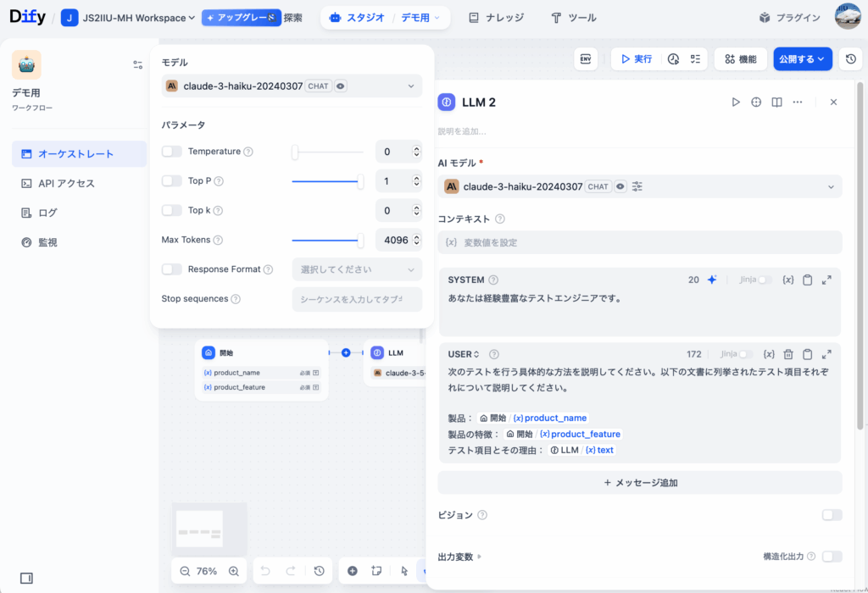Run the LLM 2 node play icon
Screen dimensions: 868x593
(x=736, y=102)
